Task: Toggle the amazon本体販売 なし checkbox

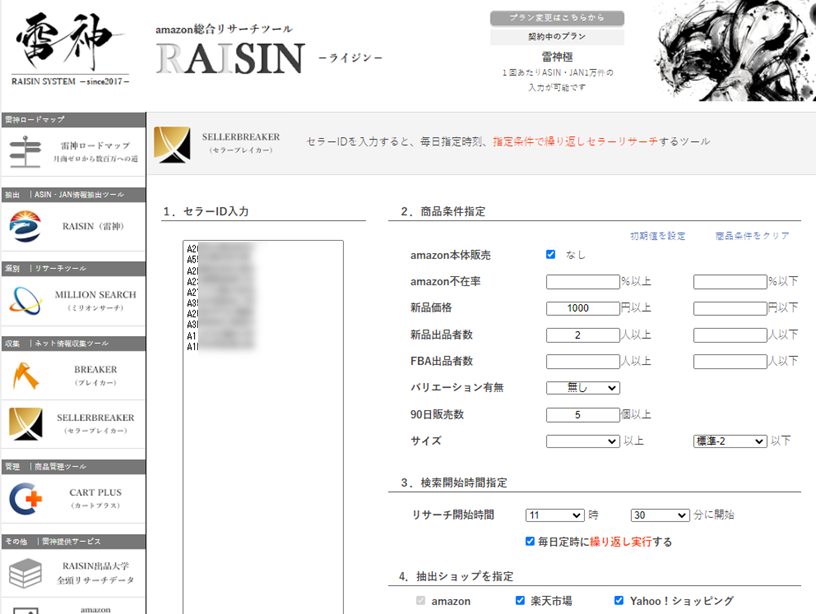Action: pos(551,254)
